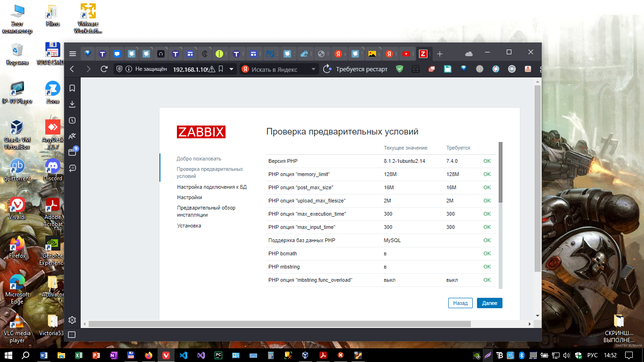Click the page scroll-up arrow
Screen dimensions: 644x362
pyautogui.click(x=537, y=82)
